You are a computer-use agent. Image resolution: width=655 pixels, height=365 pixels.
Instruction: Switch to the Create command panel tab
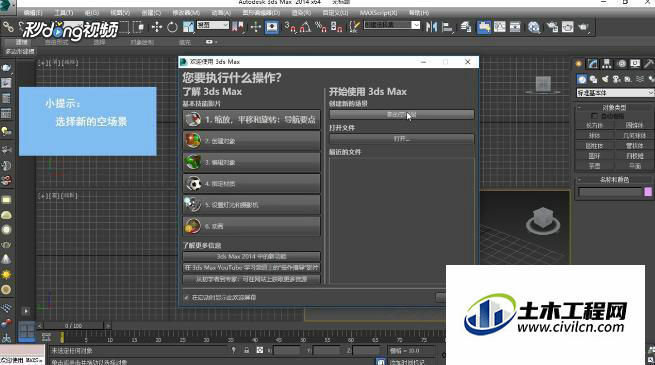coord(579,63)
